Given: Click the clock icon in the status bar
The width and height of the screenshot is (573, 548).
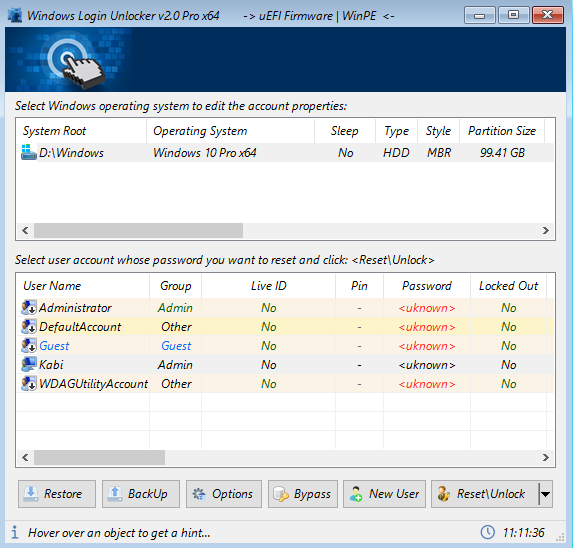Looking at the screenshot, I should coord(487,532).
